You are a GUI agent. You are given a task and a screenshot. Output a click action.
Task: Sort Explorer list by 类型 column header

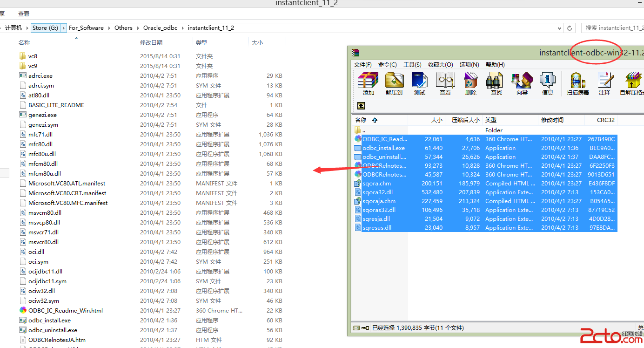(x=201, y=42)
